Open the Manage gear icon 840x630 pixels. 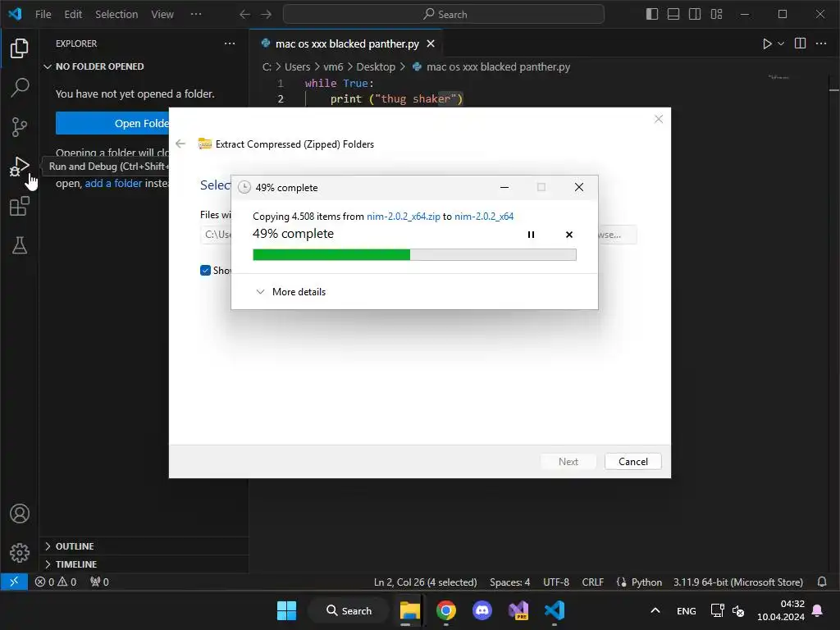pos(20,552)
